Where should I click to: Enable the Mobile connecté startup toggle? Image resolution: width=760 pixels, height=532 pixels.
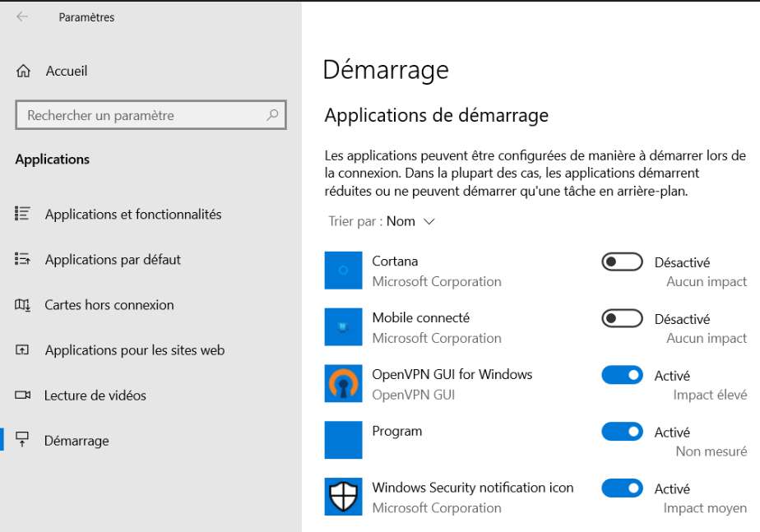point(622,318)
